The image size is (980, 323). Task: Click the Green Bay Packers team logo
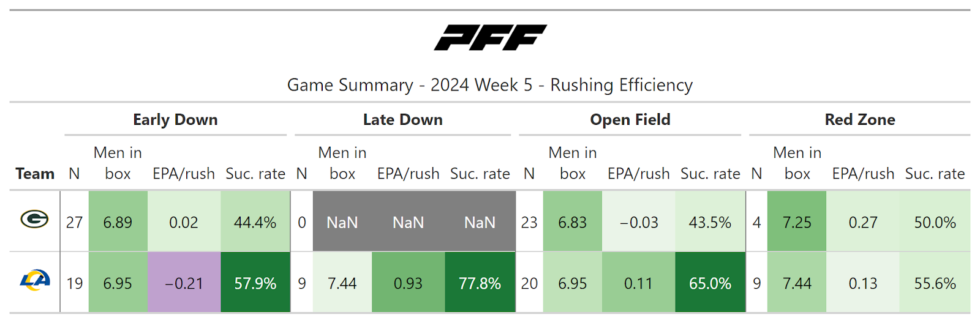(34, 219)
